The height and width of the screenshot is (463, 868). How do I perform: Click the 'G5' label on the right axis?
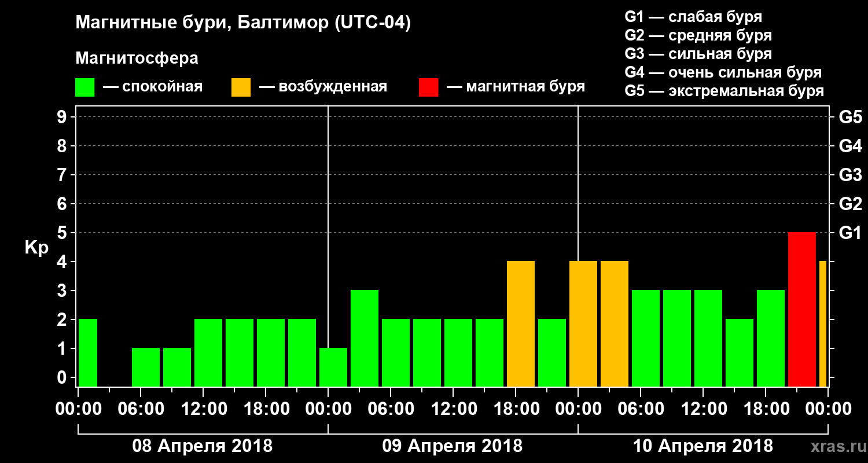[850, 117]
